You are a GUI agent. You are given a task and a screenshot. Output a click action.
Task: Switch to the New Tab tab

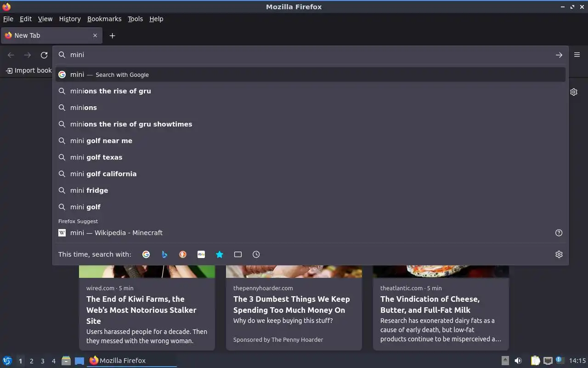coord(51,35)
